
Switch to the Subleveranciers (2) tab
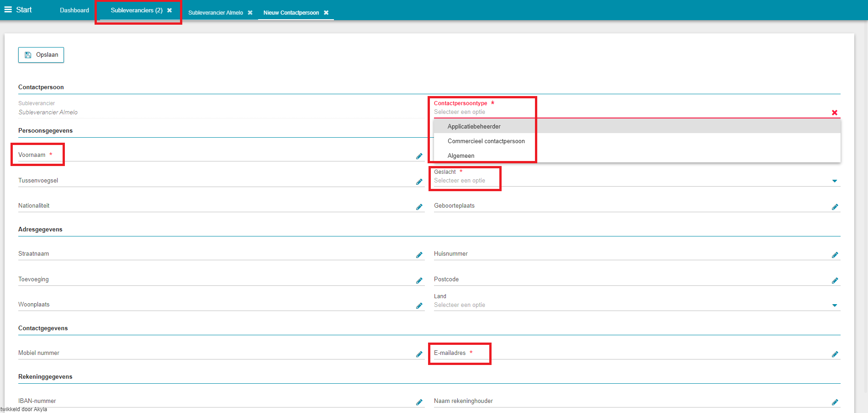(137, 10)
